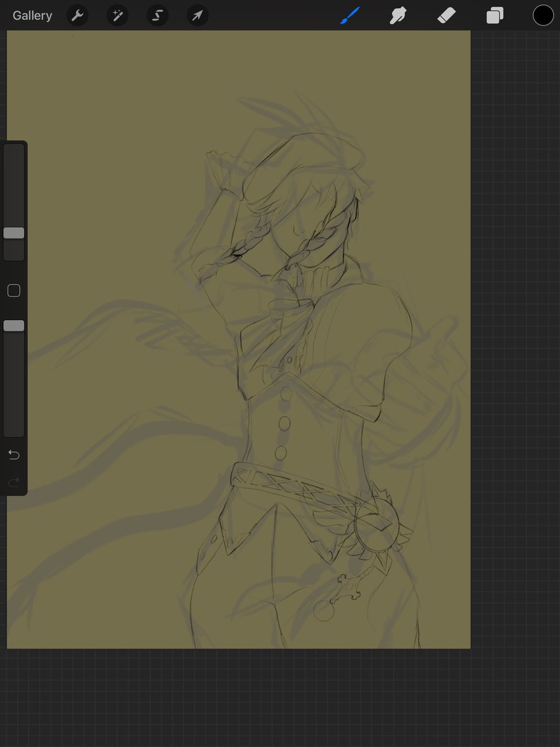Screen dimensions: 560x747
Task: Click the brush size slider handle
Action: click(x=14, y=233)
